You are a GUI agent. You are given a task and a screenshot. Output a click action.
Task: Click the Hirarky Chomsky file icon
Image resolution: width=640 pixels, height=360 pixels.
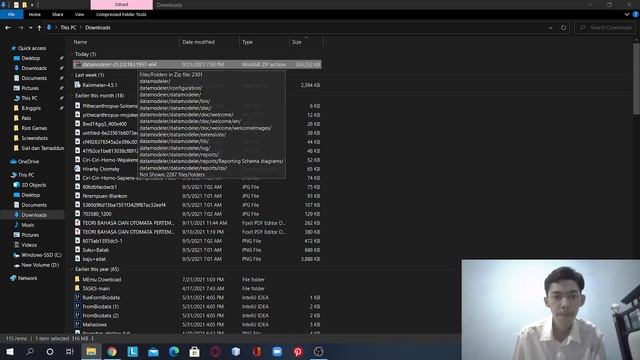[77, 169]
